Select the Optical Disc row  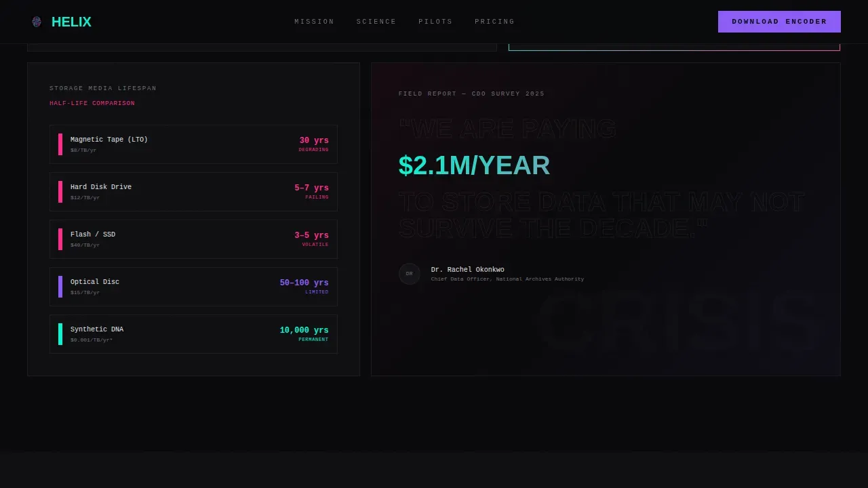193,287
